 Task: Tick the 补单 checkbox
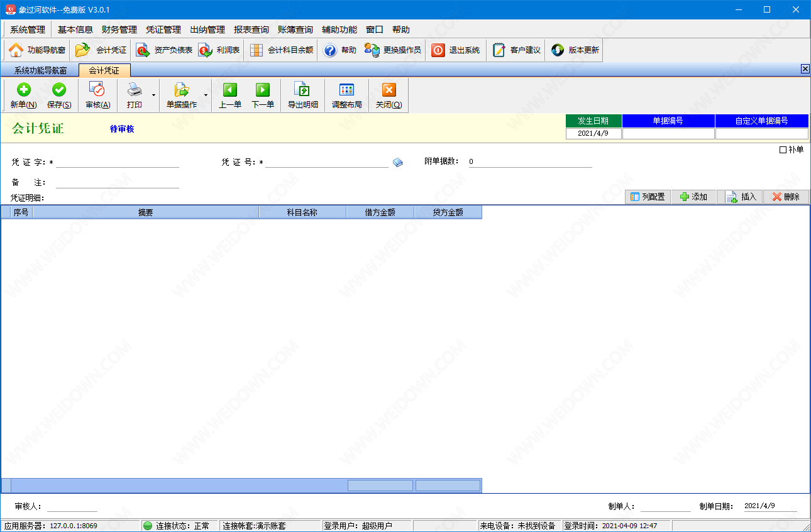pyautogui.click(x=783, y=149)
